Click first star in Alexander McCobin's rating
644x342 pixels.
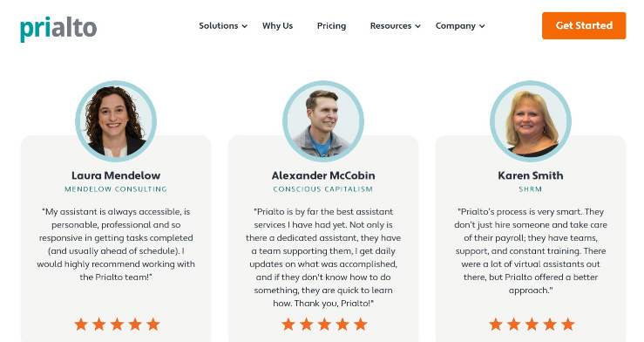click(x=288, y=325)
